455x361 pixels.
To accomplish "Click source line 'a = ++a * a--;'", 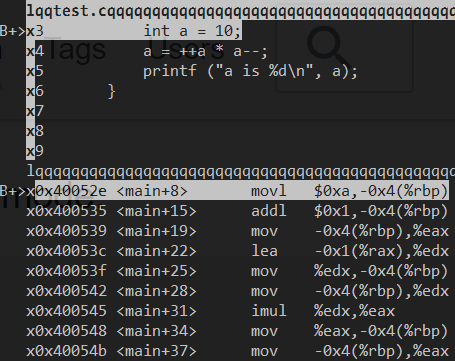I will click(x=205, y=51).
